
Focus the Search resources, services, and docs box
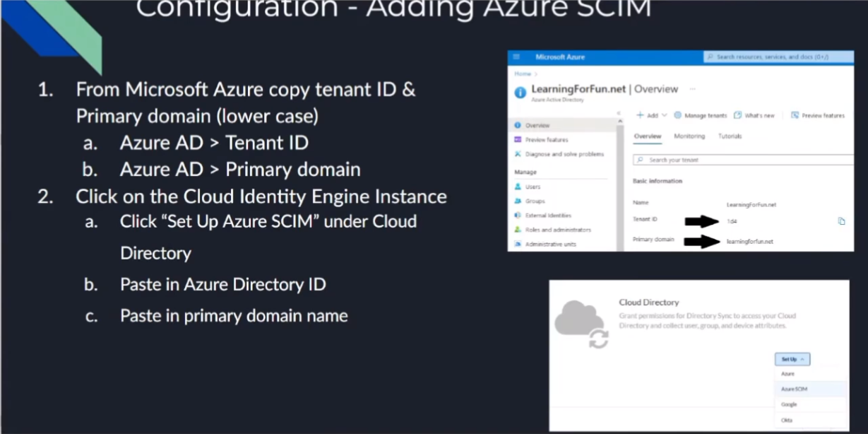point(778,57)
